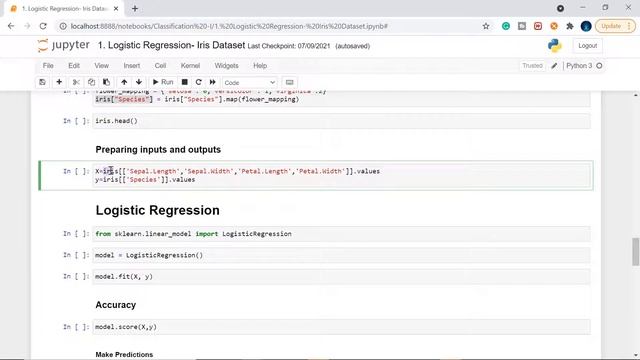
Task: Click the Python logo icon
Action: (x=555, y=45)
